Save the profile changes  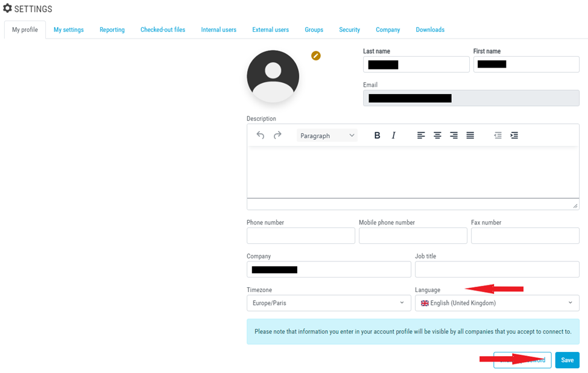(567, 360)
